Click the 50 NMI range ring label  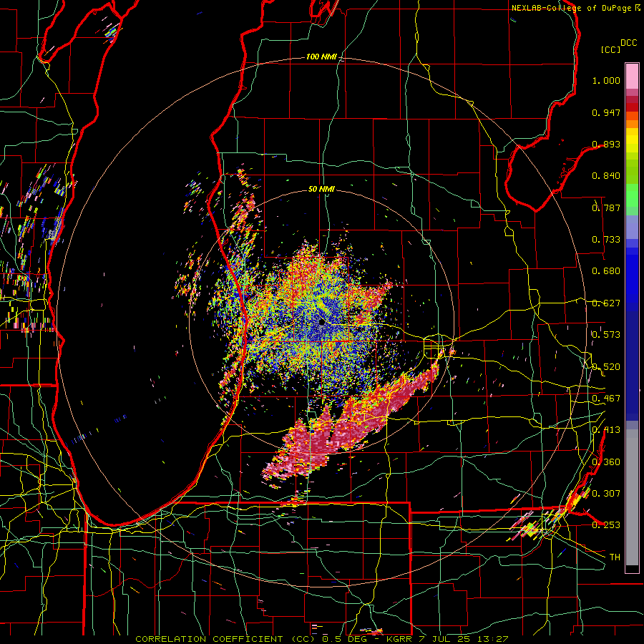[321, 189]
